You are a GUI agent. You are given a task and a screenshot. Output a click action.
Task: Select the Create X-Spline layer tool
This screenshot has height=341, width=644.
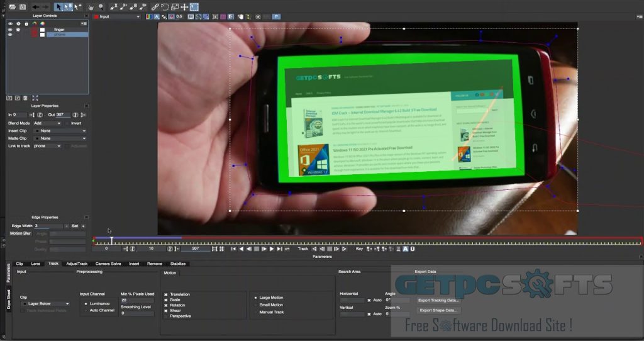tap(114, 6)
